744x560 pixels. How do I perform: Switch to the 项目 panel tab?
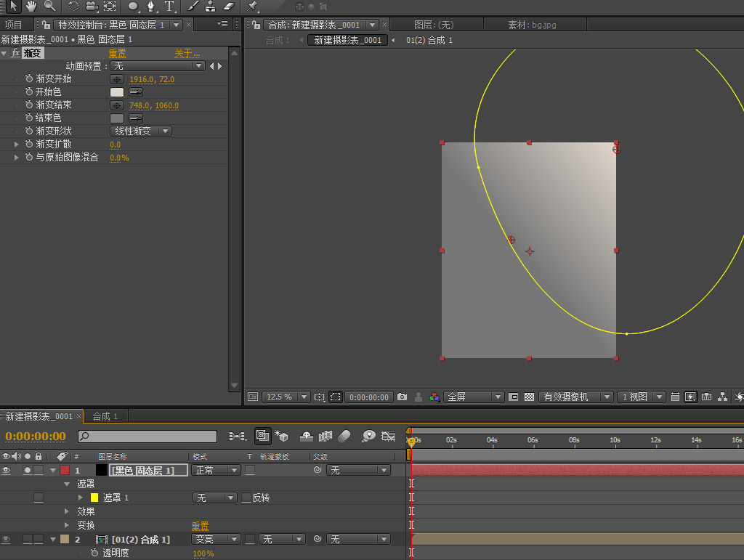click(x=14, y=25)
